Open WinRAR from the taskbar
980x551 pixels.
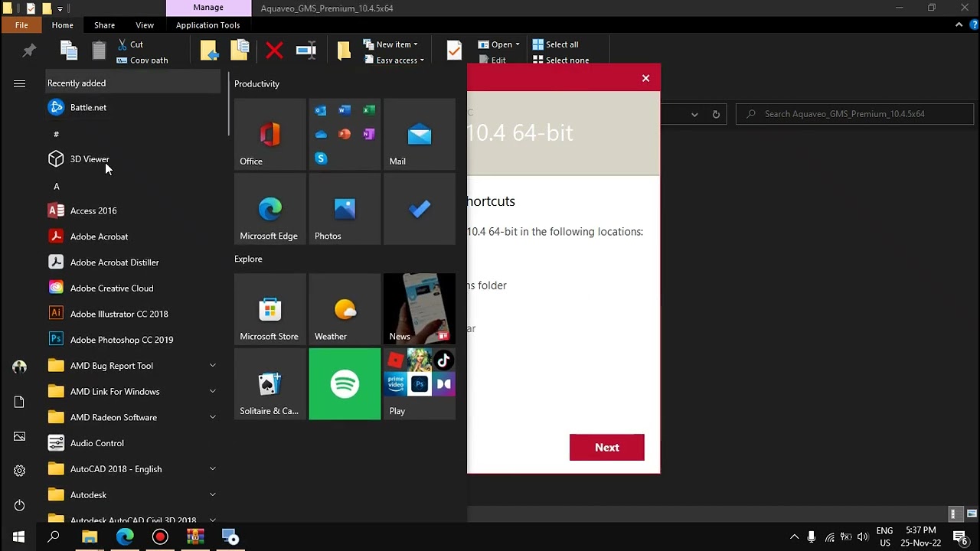pyautogui.click(x=195, y=537)
